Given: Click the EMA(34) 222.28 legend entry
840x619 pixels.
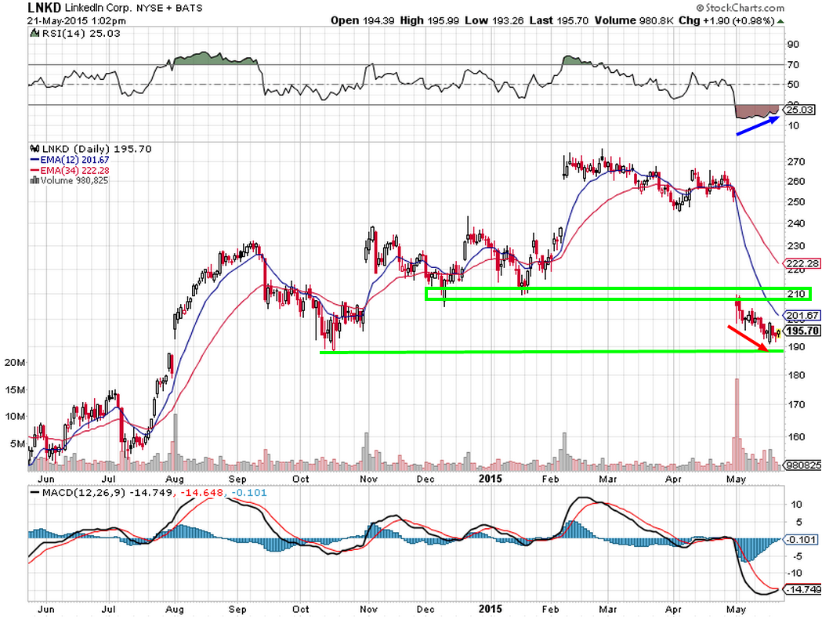Looking at the screenshot, I should 74,171.
